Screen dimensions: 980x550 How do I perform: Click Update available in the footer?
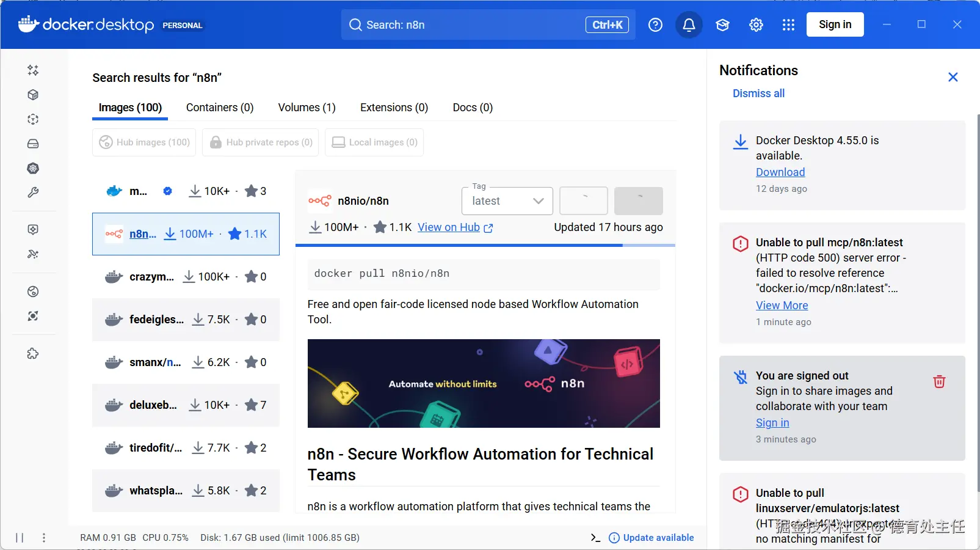click(x=652, y=538)
